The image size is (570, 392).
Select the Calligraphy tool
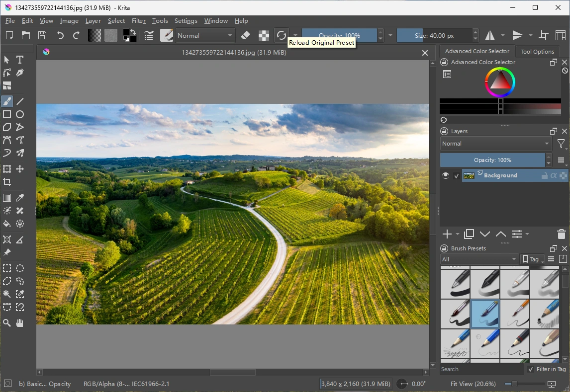(x=20, y=73)
